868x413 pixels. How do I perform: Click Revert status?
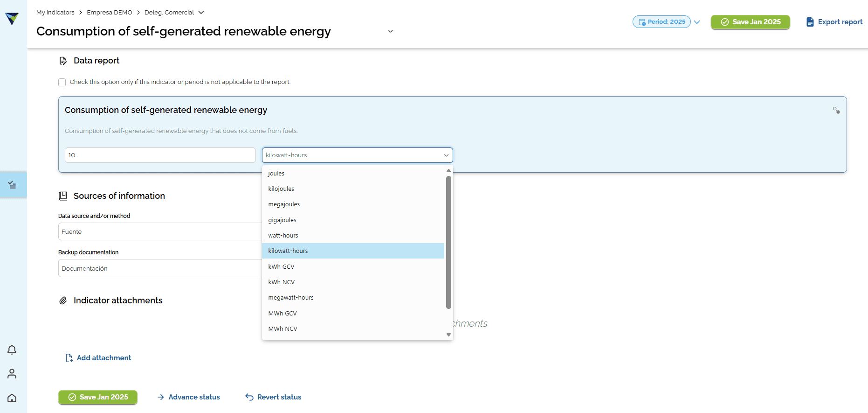(x=273, y=397)
